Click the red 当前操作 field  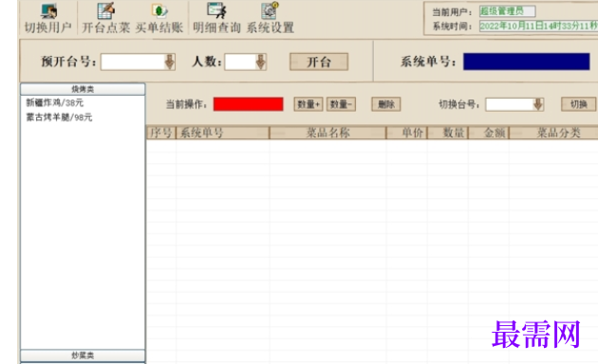pyautogui.click(x=249, y=104)
